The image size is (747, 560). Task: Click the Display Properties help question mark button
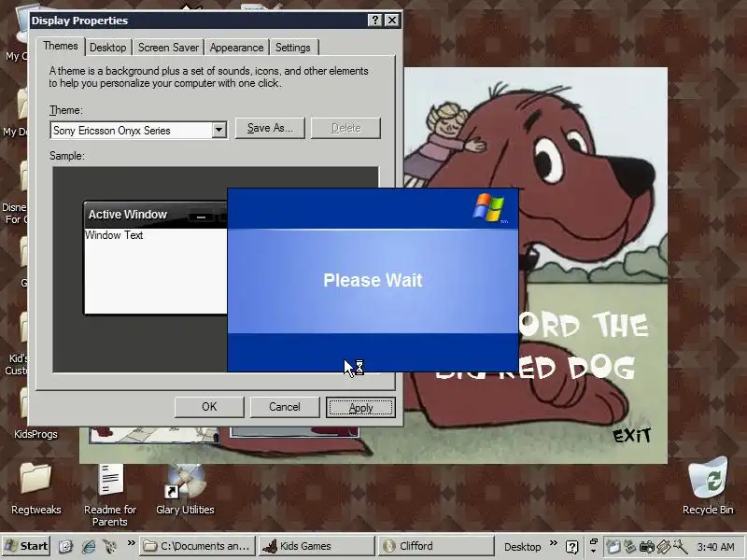coord(375,20)
